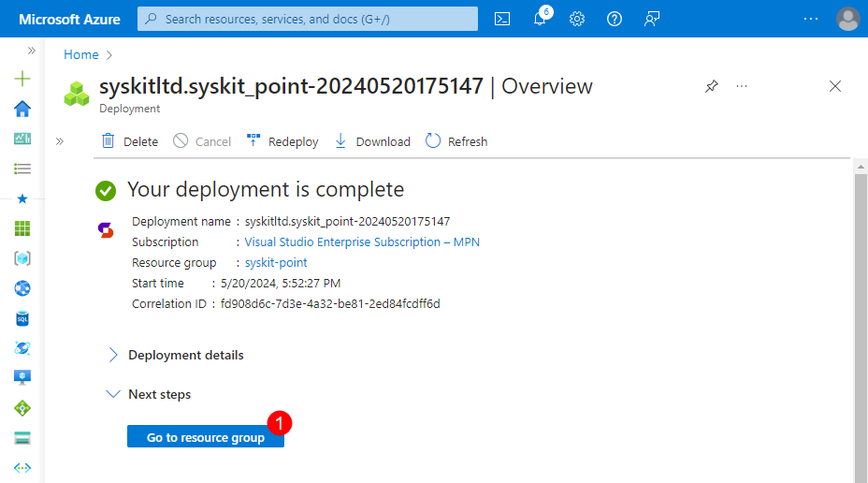Click the Feedback icon in header
Viewport: 868px width, 483px height.
[x=652, y=19]
